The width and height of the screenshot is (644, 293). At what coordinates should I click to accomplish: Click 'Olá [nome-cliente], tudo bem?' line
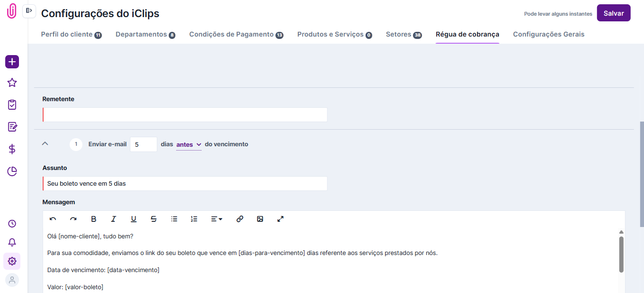pos(91,236)
